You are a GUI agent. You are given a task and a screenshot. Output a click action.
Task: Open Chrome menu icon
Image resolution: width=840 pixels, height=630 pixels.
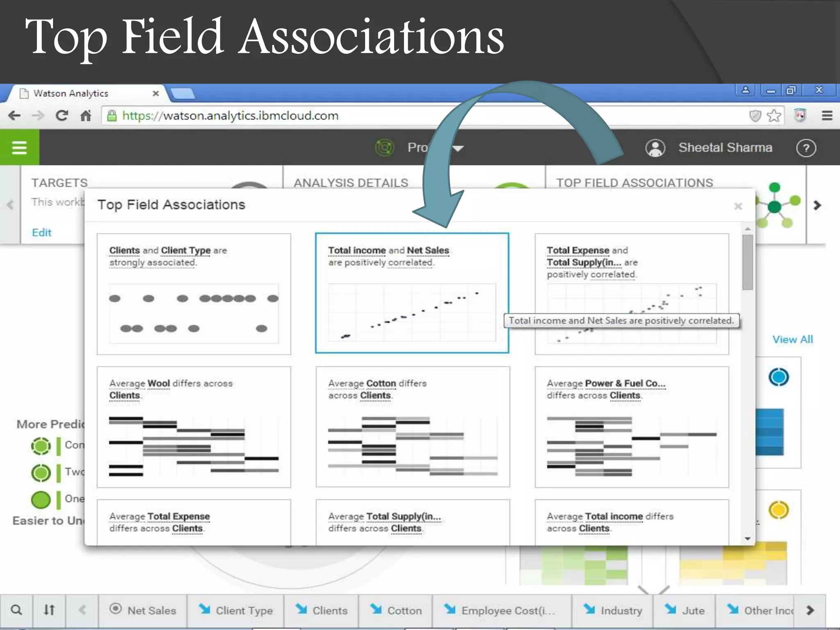coord(827,116)
